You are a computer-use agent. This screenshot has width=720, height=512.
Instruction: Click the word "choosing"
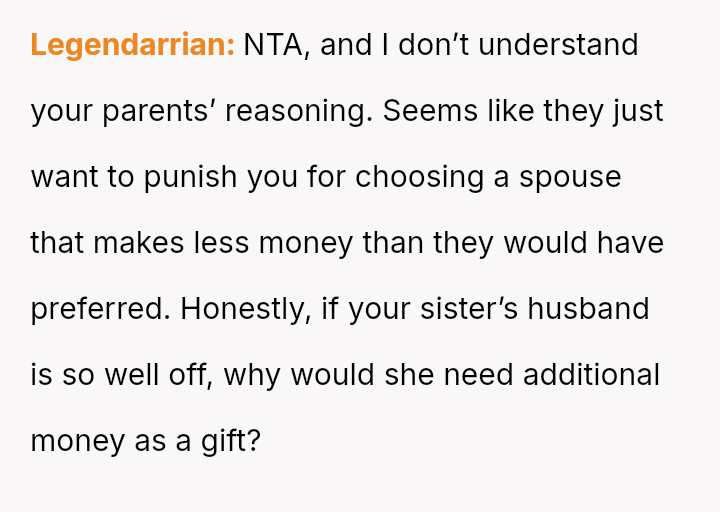pyautogui.click(x=417, y=177)
